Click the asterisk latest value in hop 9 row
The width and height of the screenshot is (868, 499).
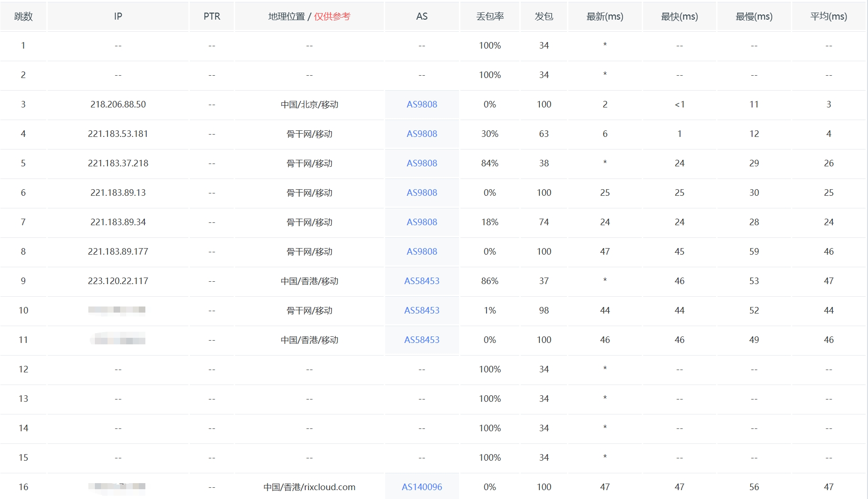605,280
